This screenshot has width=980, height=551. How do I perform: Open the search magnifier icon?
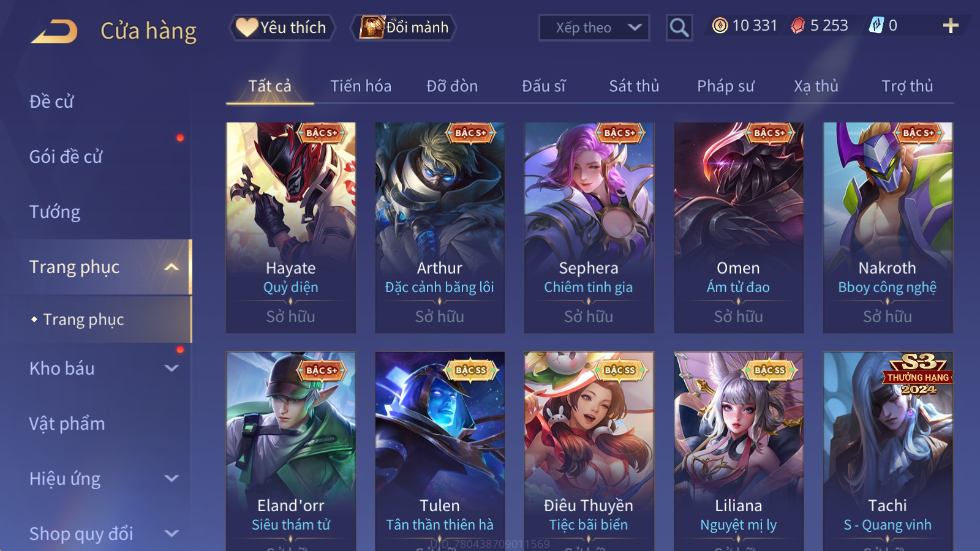[679, 28]
